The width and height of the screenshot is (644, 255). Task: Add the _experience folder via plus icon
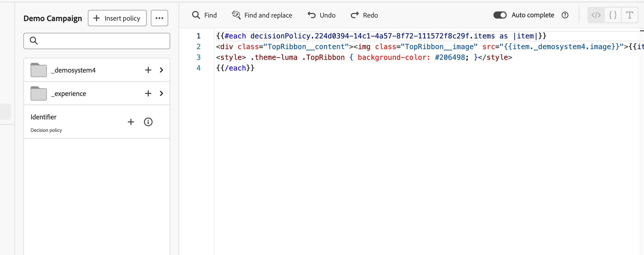tap(148, 93)
